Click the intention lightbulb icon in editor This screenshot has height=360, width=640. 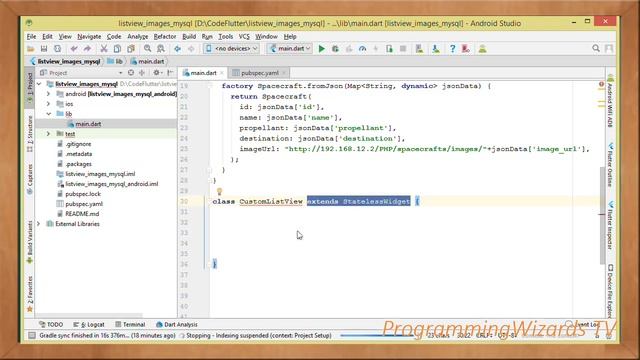coord(219,191)
